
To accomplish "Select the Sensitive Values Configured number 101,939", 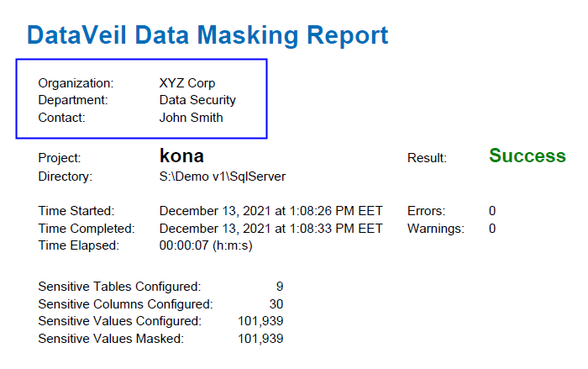I will 260,321.
